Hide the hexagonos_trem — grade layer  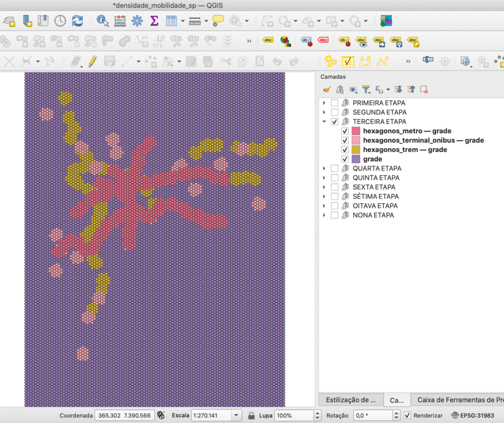pyautogui.click(x=345, y=150)
